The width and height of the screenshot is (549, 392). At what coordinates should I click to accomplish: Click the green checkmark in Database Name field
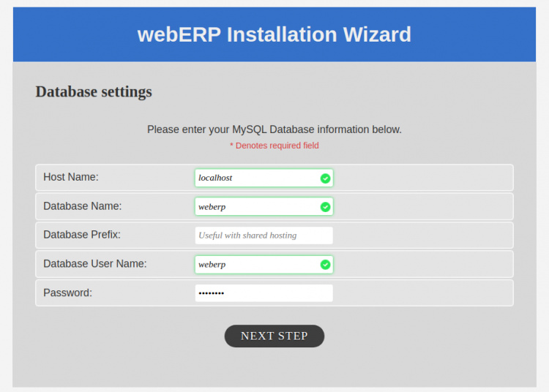pyautogui.click(x=325, y=207)
